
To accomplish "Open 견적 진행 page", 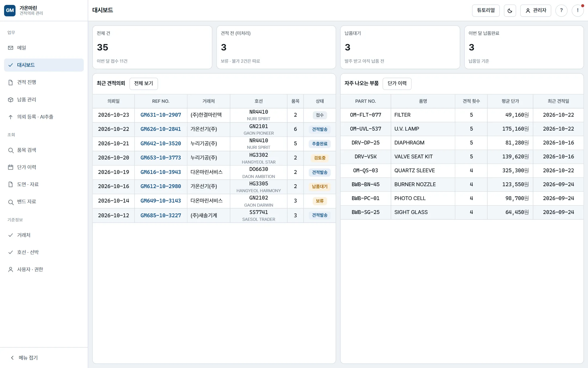I will 44,82.
